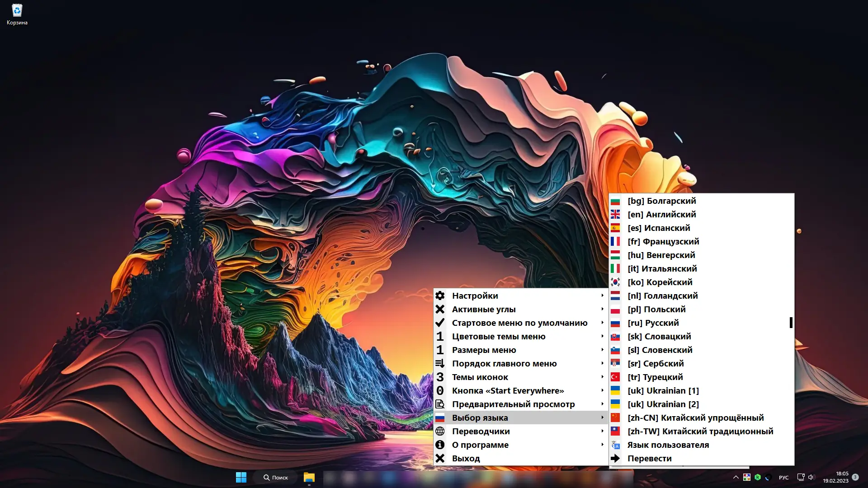The image size is (868, 488).
Task: Open the Темы иконок menu entry
Action: [480, 377]
